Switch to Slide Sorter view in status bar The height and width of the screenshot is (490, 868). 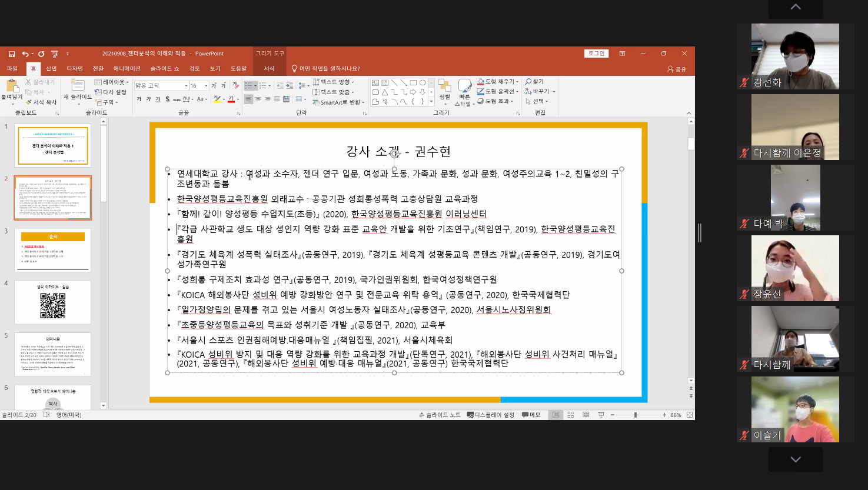click(x=571, y=415)
